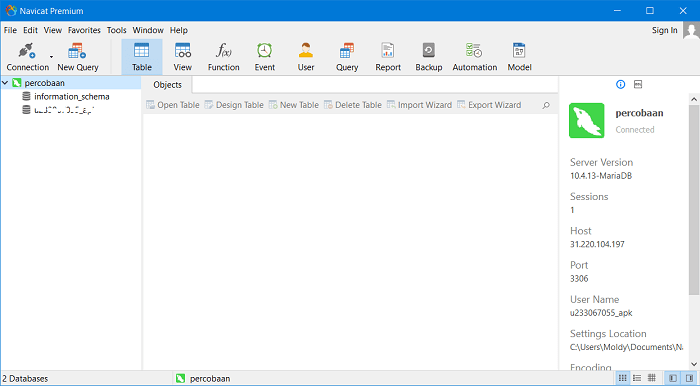
Task: Click the search magnifier in objects toolbar
Action: point(546,105)
